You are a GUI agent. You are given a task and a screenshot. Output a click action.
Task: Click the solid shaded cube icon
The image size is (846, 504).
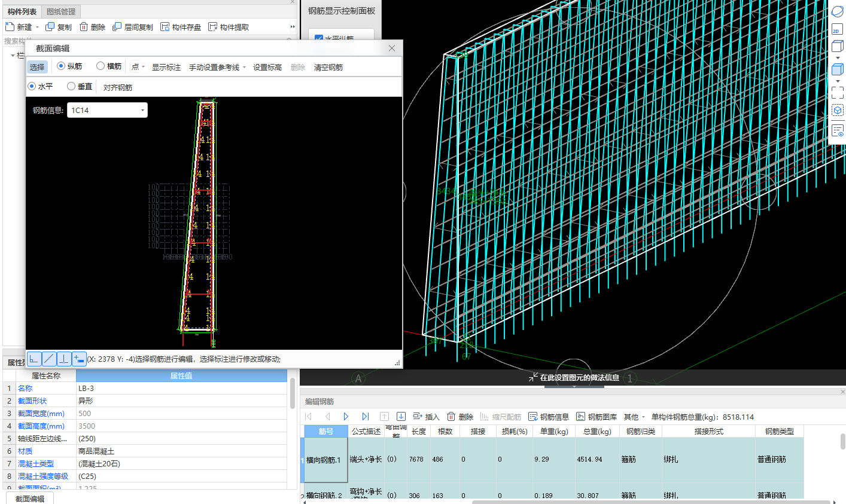pos(838,69)
